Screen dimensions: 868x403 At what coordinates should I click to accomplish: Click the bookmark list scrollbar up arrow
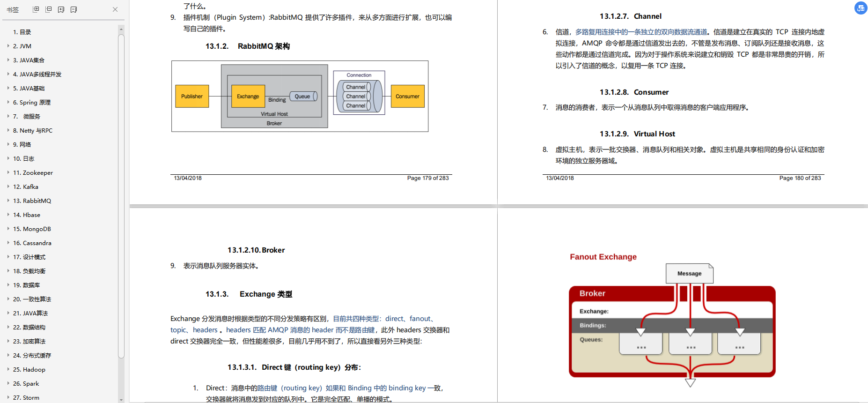coord(121,29)
